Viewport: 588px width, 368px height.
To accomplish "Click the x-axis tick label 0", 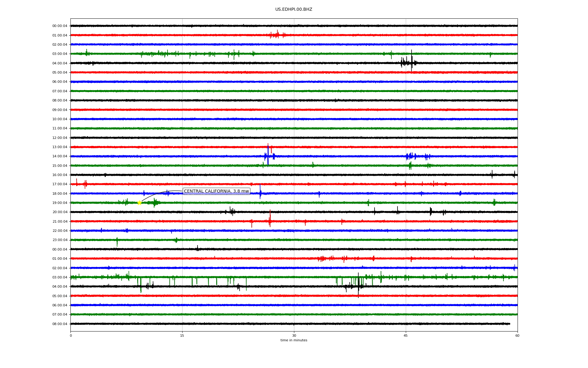I will 71,335.
